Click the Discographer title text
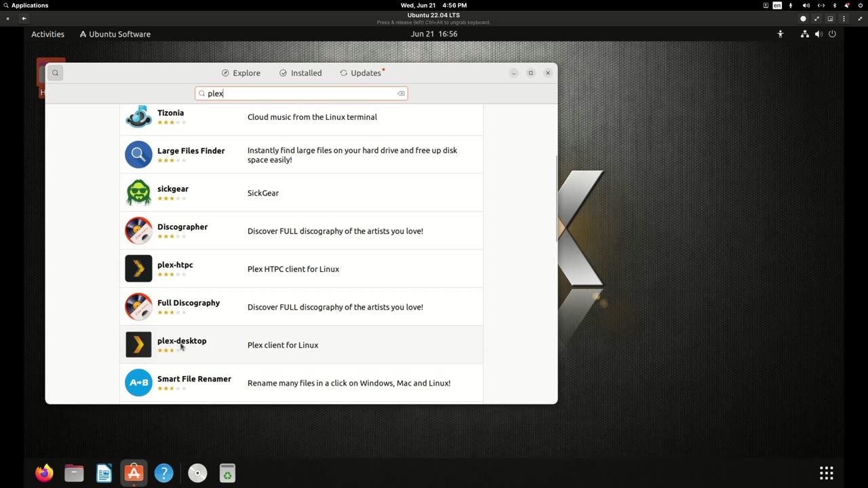868x488 pixels. click(182, 227)
